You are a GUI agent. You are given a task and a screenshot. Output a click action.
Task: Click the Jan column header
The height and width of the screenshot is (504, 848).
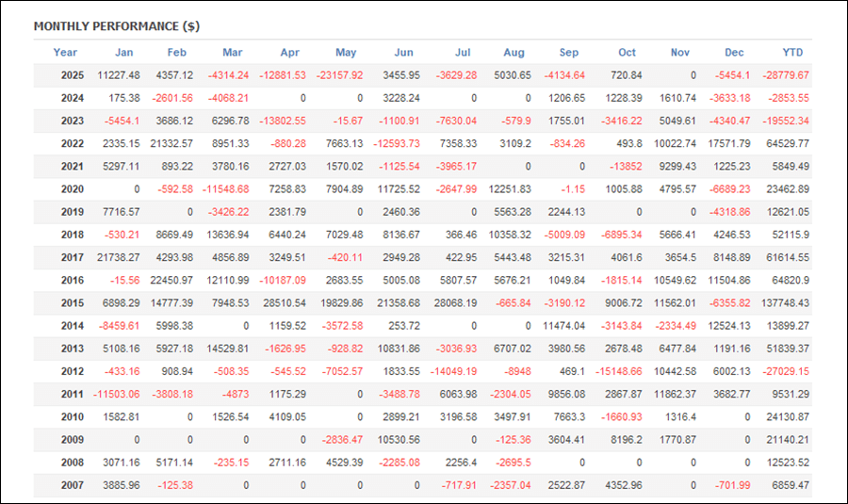(x=123, y=53)
